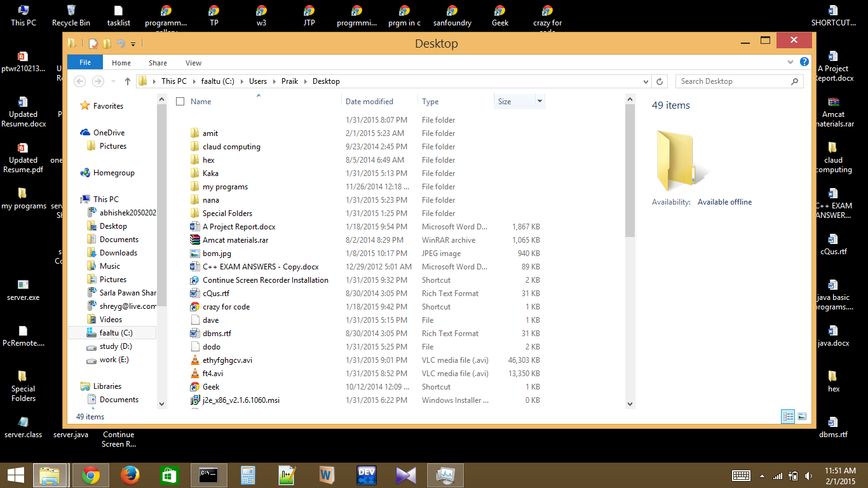Open Command Prompt from the taskbar

click(209, 475)
